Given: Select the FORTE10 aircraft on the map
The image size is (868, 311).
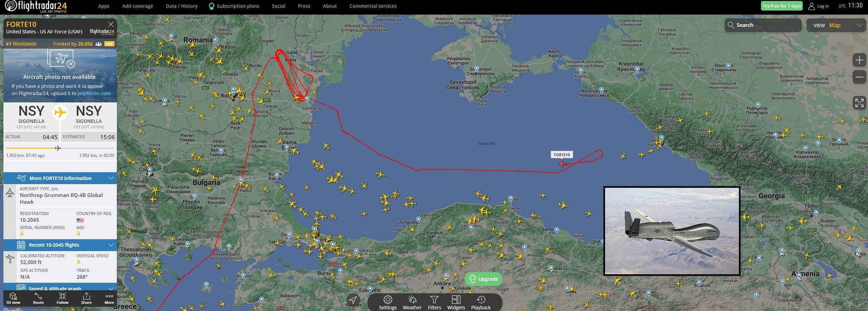Looking at the screenshot, I should tap(562, 164).
